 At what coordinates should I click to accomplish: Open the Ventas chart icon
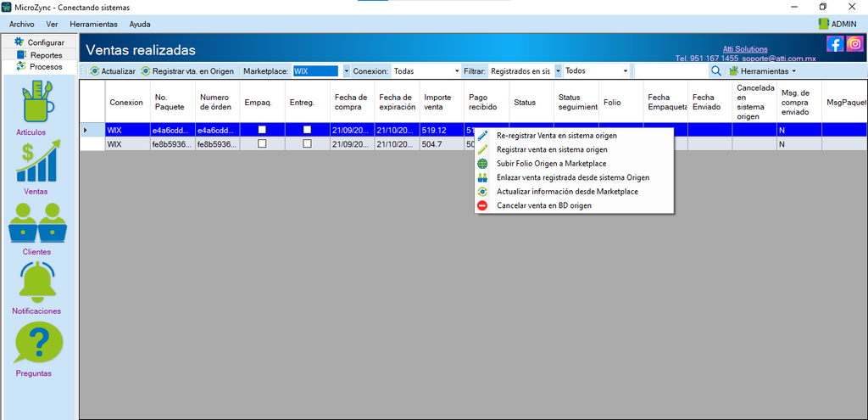point(38,162)
